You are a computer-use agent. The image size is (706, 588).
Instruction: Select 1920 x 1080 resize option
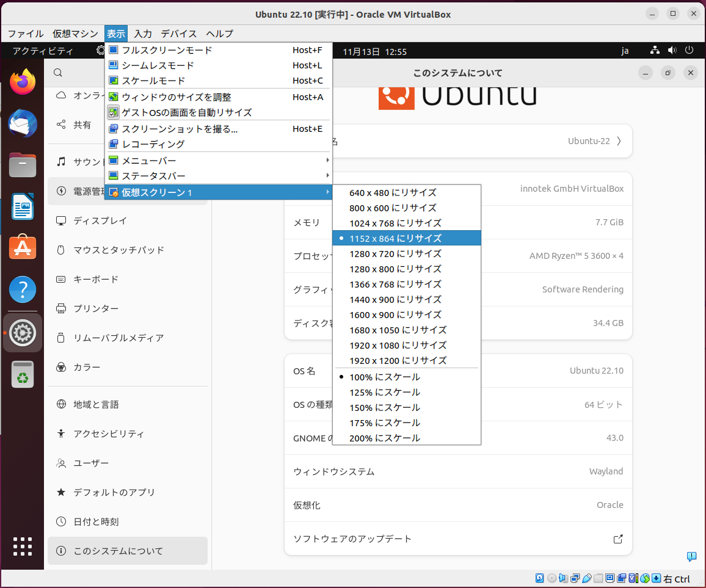click(407, 346)
